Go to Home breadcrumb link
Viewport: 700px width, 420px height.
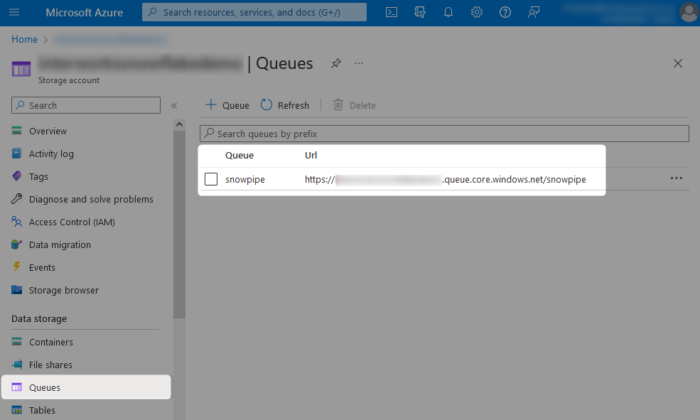pyautogui.click(x=24, y=39)
